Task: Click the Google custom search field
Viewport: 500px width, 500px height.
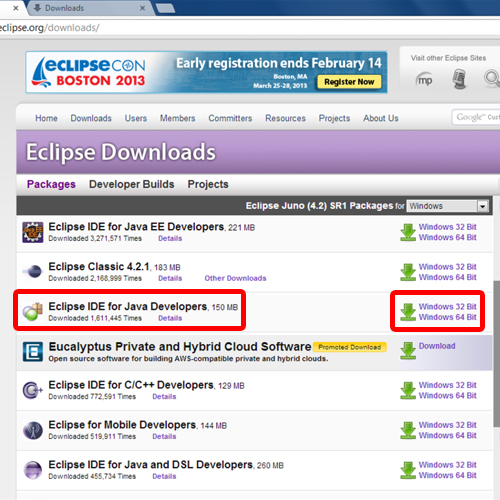Action: 476,117
